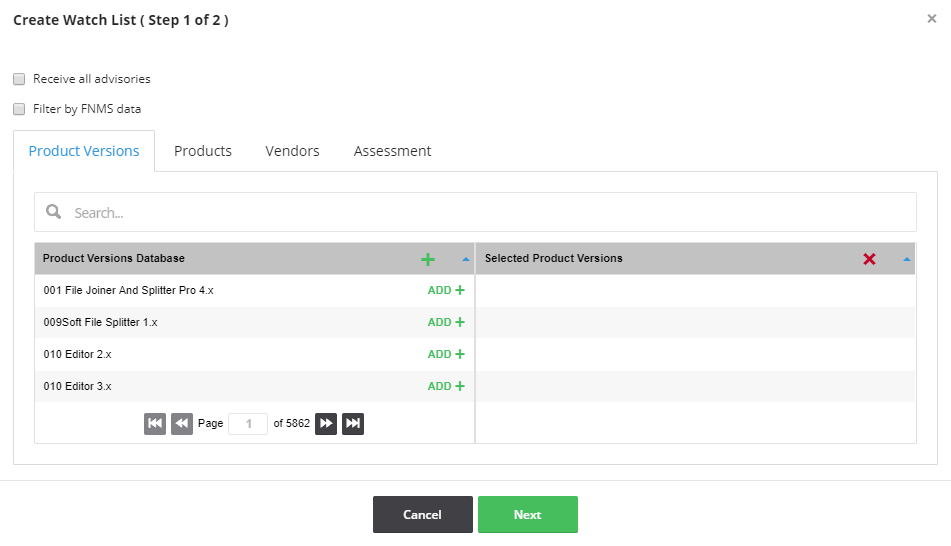Add 010 Editor 3.x to selection
The width and height of the screenshot is (951, 546).
(x=446, y=386)
